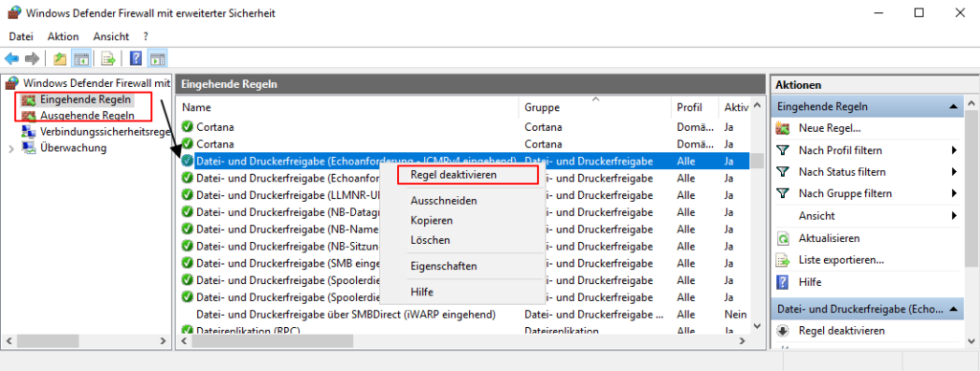Open the Aktion menu
980x371 pixels.
pyautogui.click(x=63, y=36)
